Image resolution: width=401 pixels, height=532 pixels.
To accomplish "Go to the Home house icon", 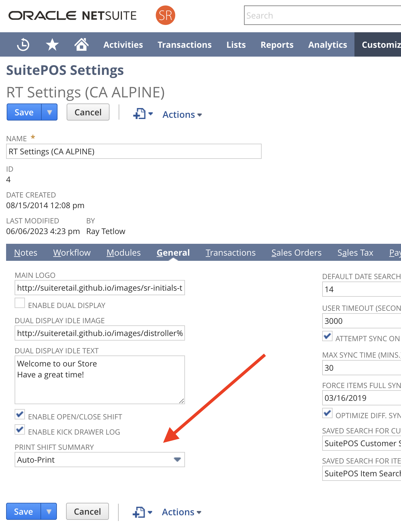I will [82, 44].
